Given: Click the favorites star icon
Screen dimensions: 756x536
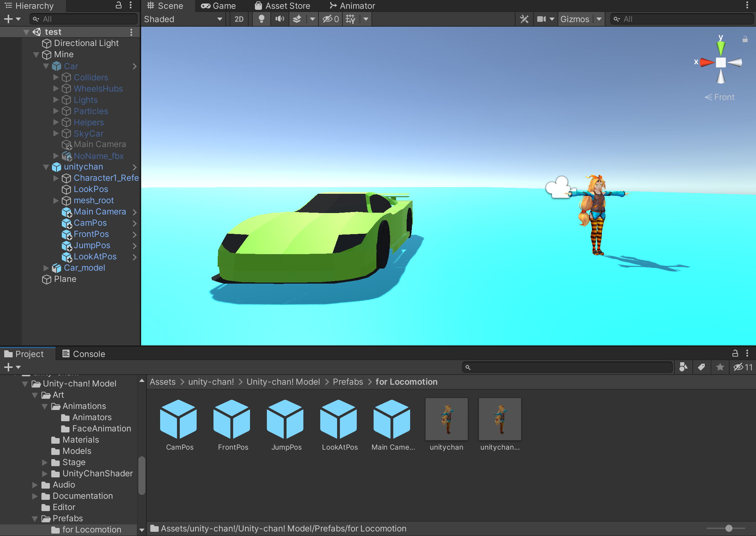Looking at the screenshot, I should pyautogui.click(x=720, y=367).
